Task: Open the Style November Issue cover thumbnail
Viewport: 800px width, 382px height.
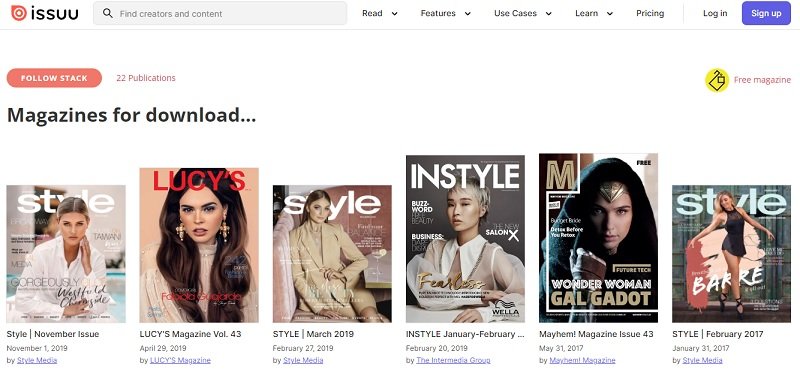Action: click(x=66, y=253)
